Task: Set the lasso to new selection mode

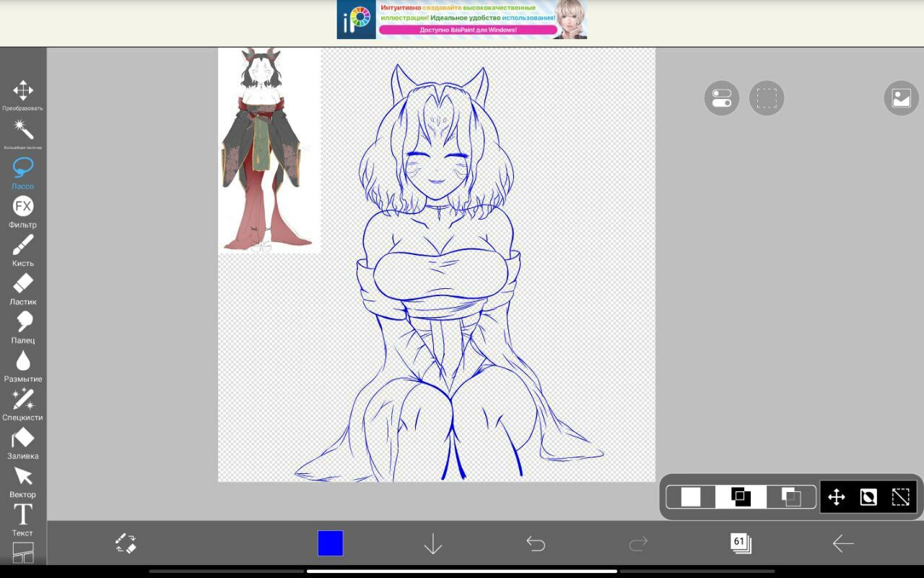Action: coord(691,497)
